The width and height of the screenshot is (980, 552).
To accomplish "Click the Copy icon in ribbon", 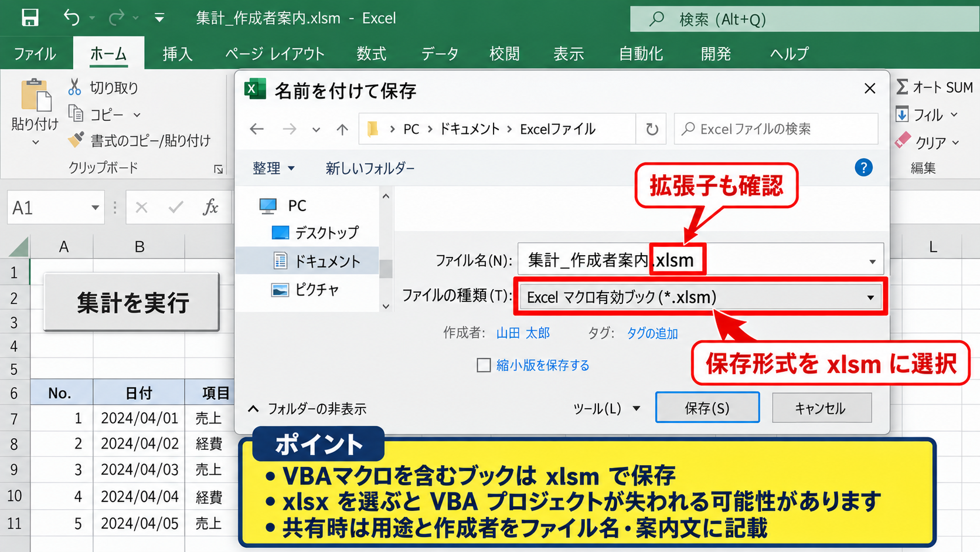I will click(76, 113).
